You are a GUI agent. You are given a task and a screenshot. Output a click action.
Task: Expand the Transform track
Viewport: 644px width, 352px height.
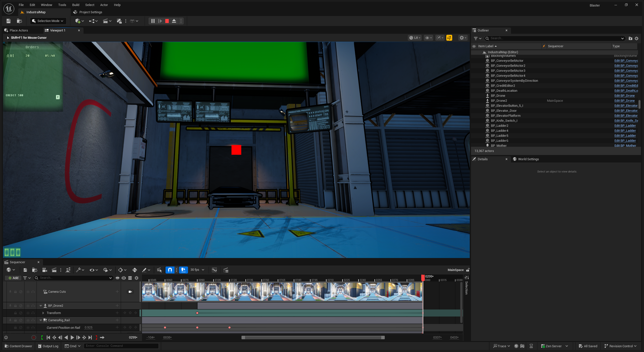coord(43,313)
